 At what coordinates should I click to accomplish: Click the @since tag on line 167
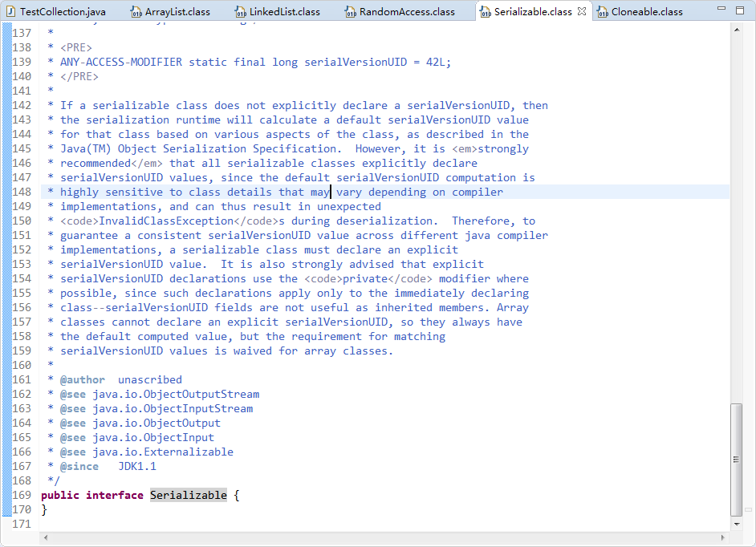click(79, 467)
